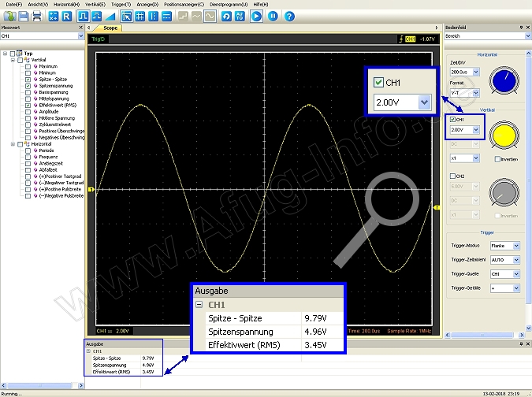The width and height of the screenshot is (532, 397).
Task: Open the Datei(F) menu
Action: [x=14, y=5]
